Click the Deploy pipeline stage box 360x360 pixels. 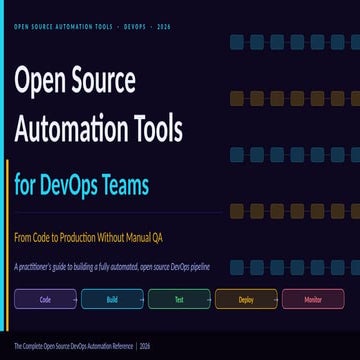pyautogui.click(x=246, y=299)
